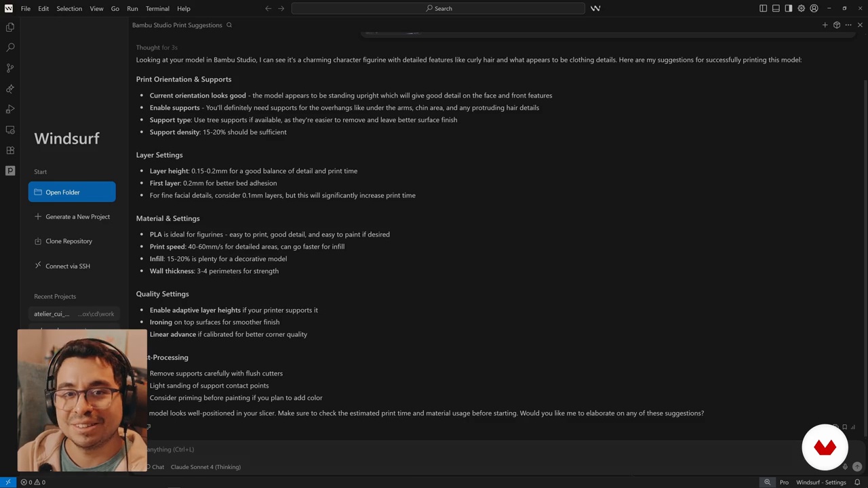Expand the collapsed Thought for 3s section
868x488 pixels.
pyautogui.click(x=157, y=47)
